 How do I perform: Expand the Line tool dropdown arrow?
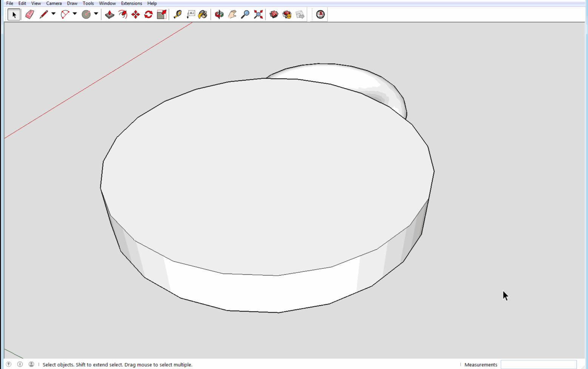(53, 14)
